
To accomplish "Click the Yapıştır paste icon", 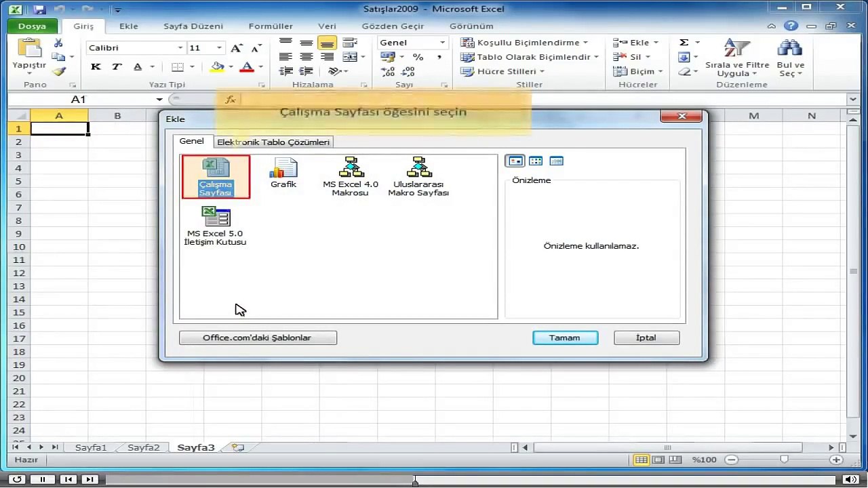I will click(x=29, y=49).
